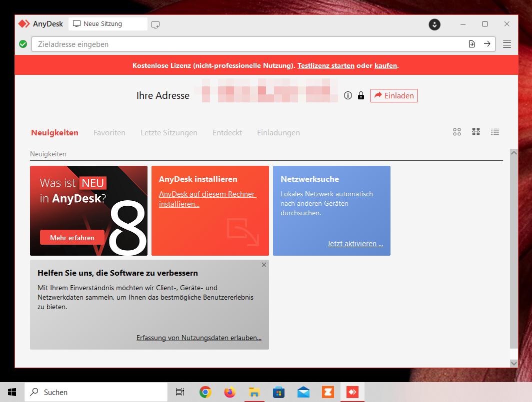Click the info icon beside your address
Screen dimensions: 532x402
[x=348, y=95]
